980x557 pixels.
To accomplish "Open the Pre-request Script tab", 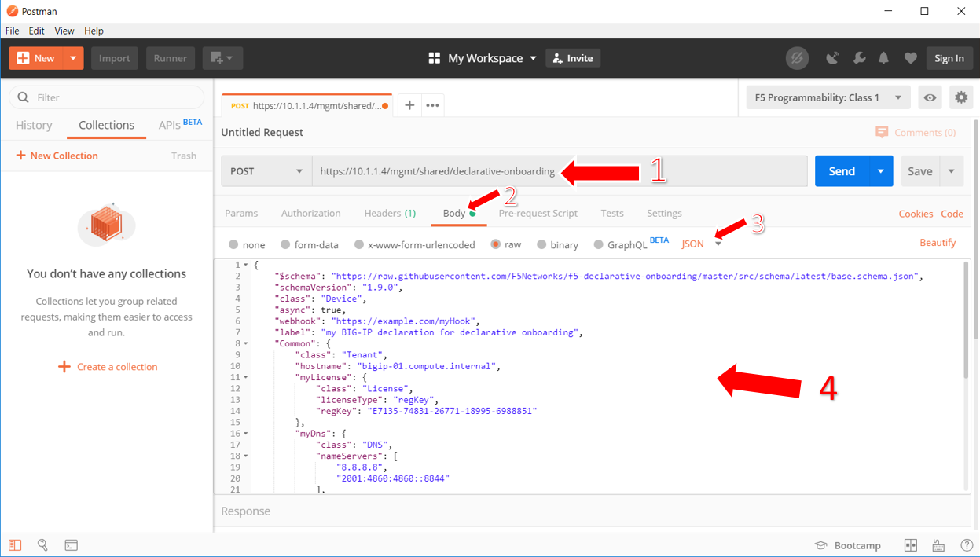I will pyautogui.click(x=538, y=213).
